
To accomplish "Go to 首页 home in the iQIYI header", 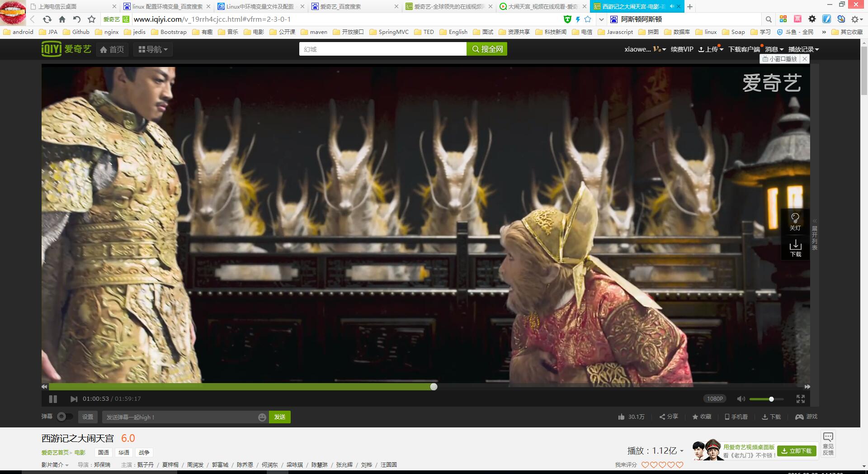I will (x=112, y=49).
